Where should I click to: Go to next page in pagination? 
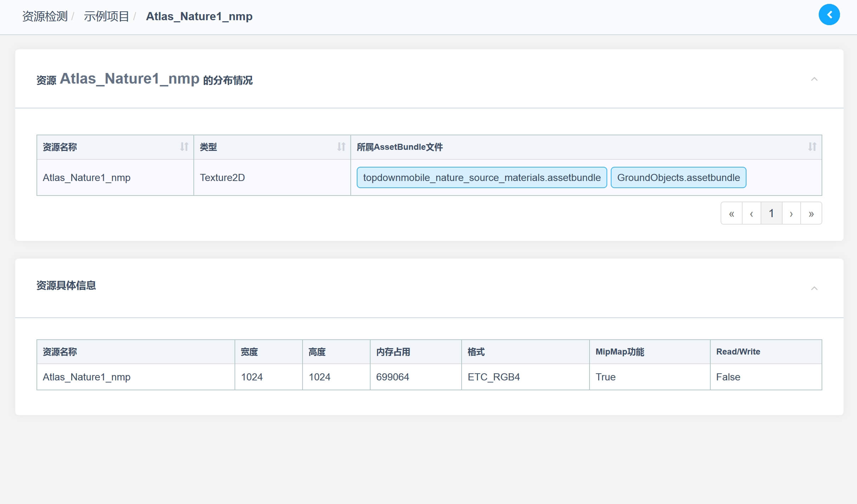tap(791, 214)
